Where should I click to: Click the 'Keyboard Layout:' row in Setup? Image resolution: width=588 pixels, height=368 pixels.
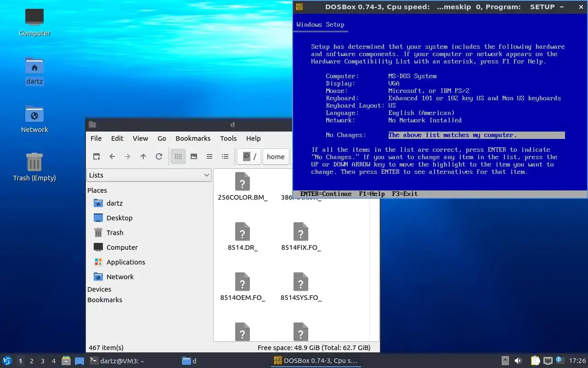coord(361,105)
